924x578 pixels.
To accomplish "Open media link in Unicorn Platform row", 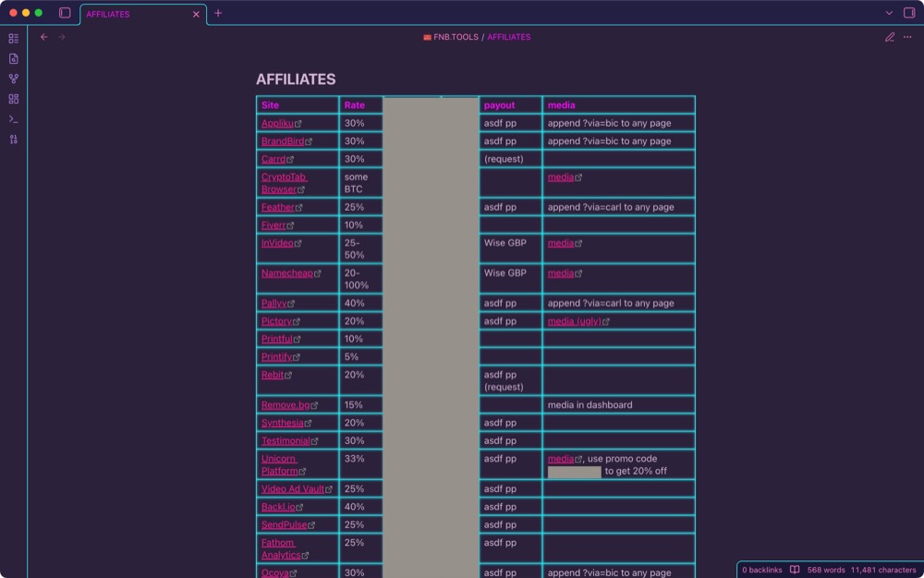I will [561, 459].
